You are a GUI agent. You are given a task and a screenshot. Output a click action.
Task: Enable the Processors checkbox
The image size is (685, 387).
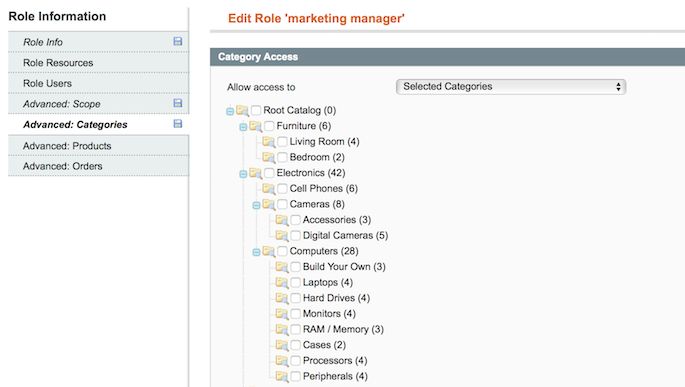(295, 360)
